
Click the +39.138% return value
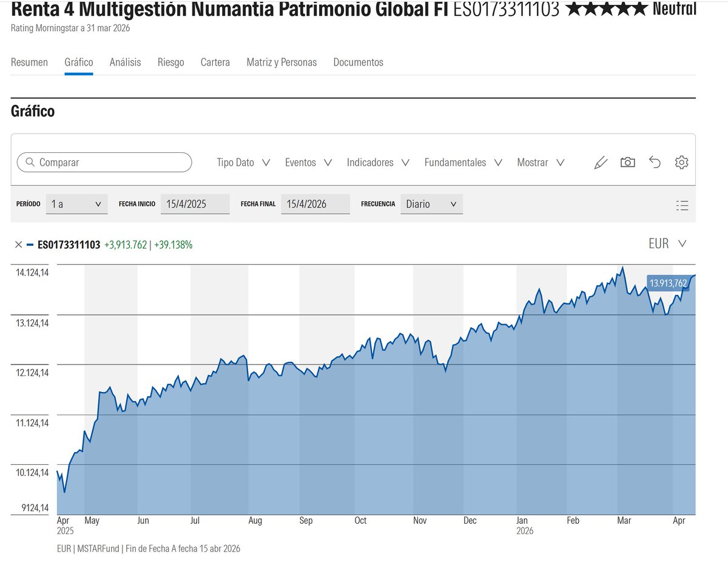174,245
